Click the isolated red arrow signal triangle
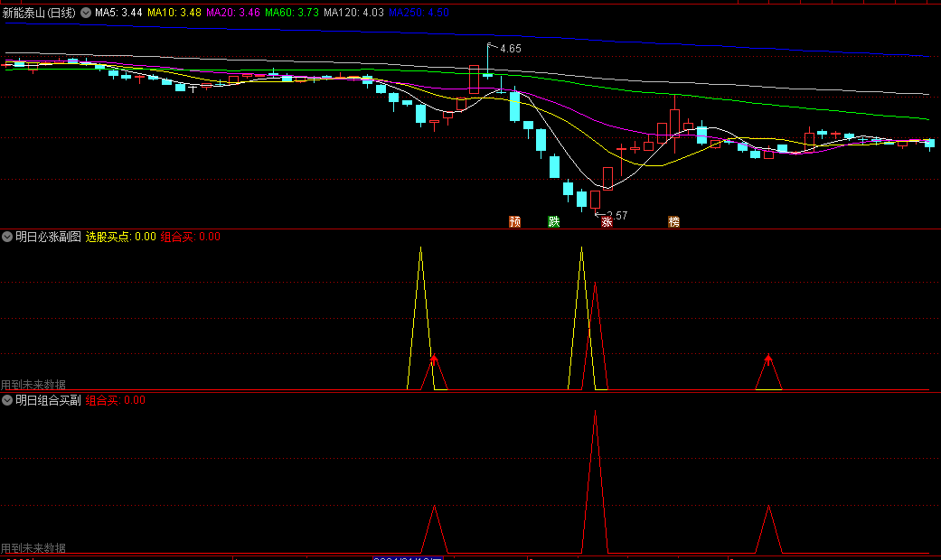Screen dimensions: 941x560 (768, 359)
